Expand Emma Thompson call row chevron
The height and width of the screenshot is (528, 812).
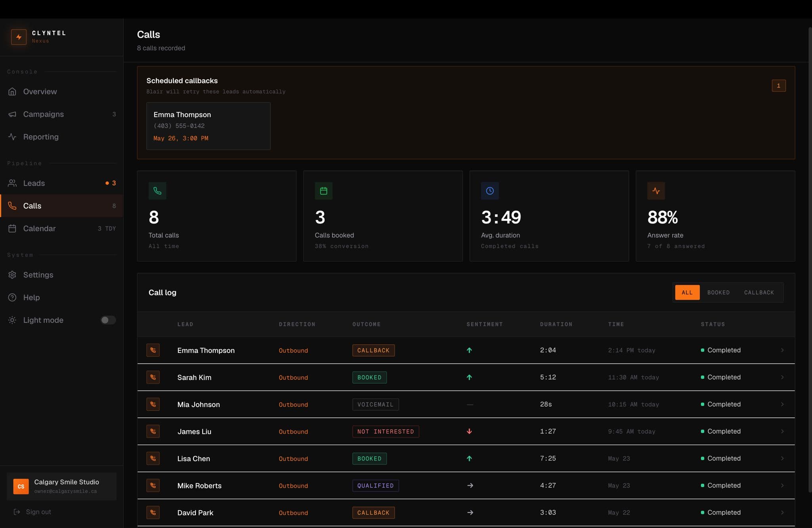(x=782, y=350)
